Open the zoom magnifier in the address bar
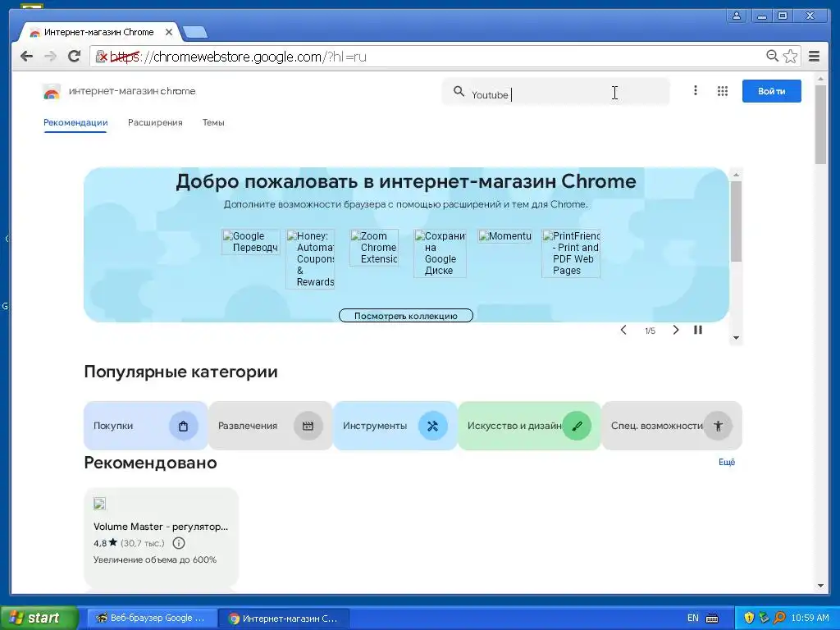840x630 pixels. tap(772, 56)
